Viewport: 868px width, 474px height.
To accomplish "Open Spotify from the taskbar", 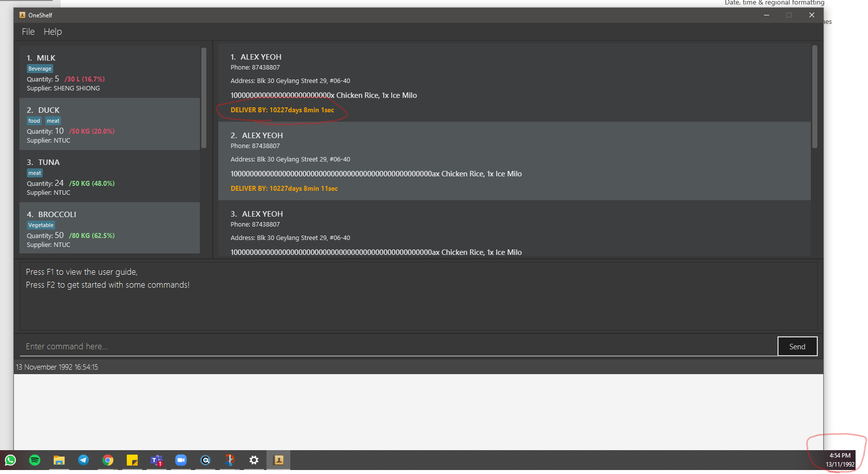I will [x=35, y=460].
